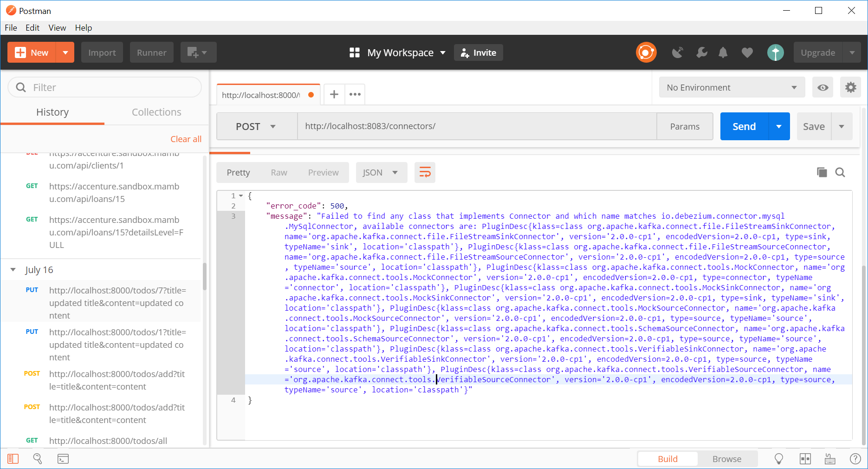Click the Runner button
Screen dimensions: 868x469
tap(152, 52)
